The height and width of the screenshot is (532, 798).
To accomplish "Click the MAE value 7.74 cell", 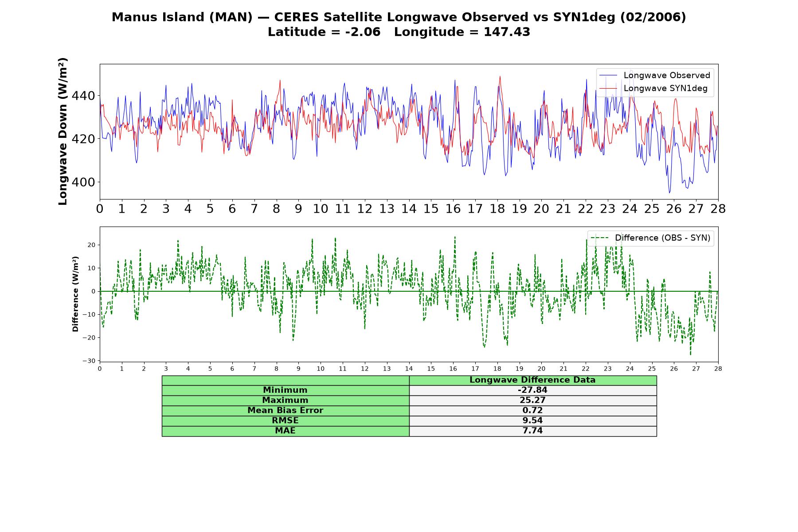I will click(533, 431).
